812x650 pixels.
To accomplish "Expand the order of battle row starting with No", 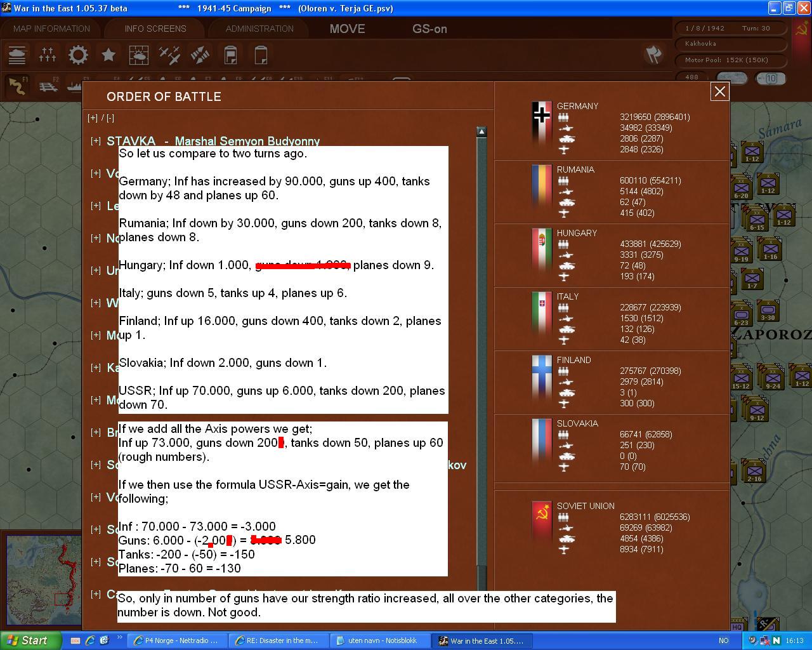I will click(95, 238).
